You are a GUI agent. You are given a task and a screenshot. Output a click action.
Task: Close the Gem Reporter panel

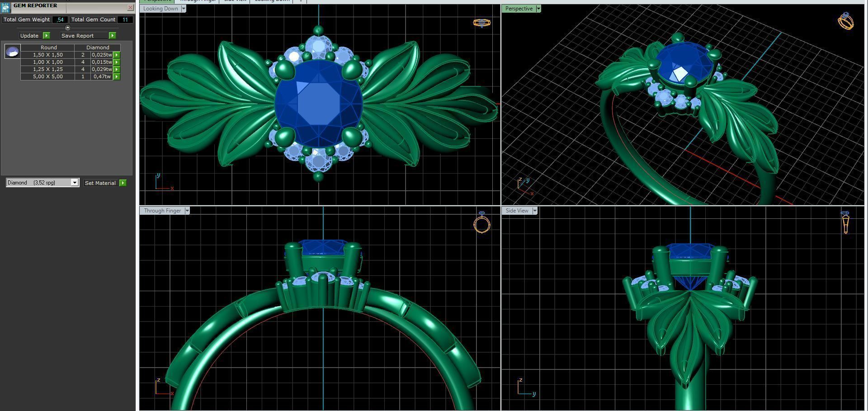[130, 8]
